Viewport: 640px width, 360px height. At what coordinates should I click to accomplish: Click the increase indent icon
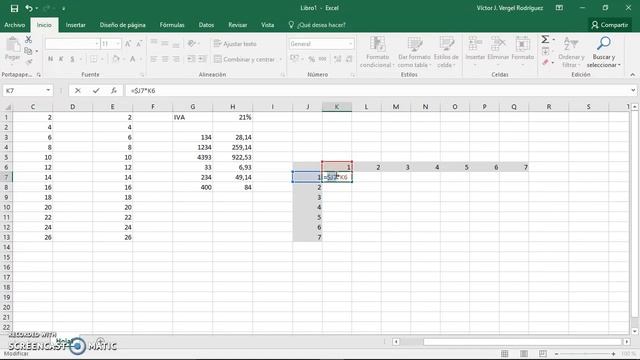point(202,59)
